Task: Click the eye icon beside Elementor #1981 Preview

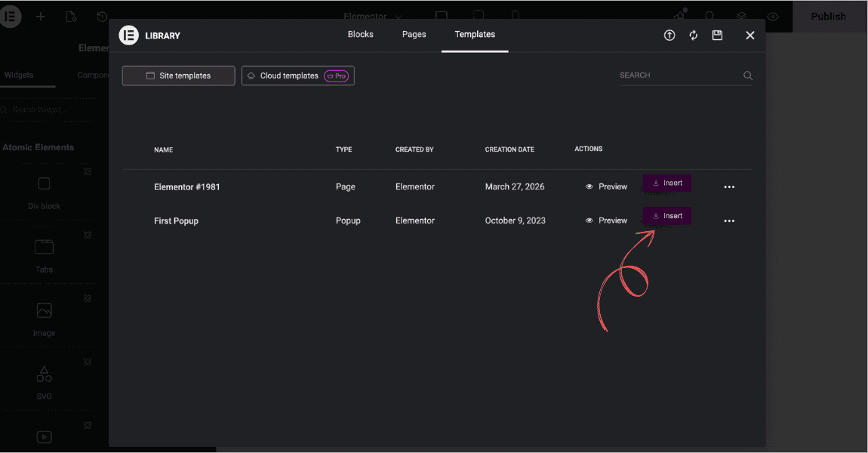Action: (589, 186)
